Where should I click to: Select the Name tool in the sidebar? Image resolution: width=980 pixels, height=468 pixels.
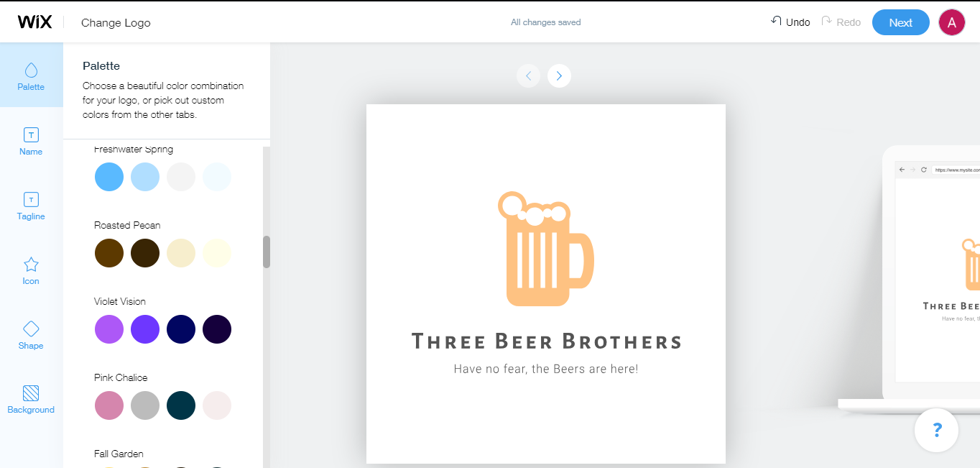coord(30,141)
